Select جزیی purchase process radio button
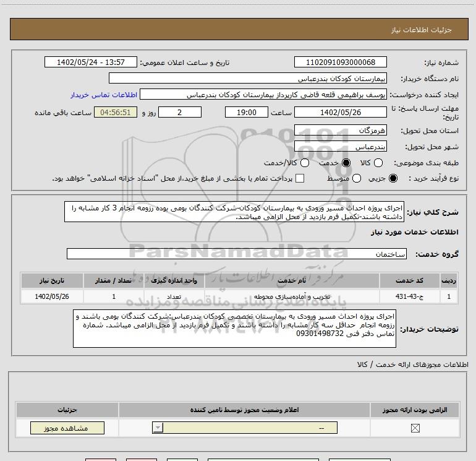Image resolution: width=476 pixels, height=461 pixels. point(393,178)
